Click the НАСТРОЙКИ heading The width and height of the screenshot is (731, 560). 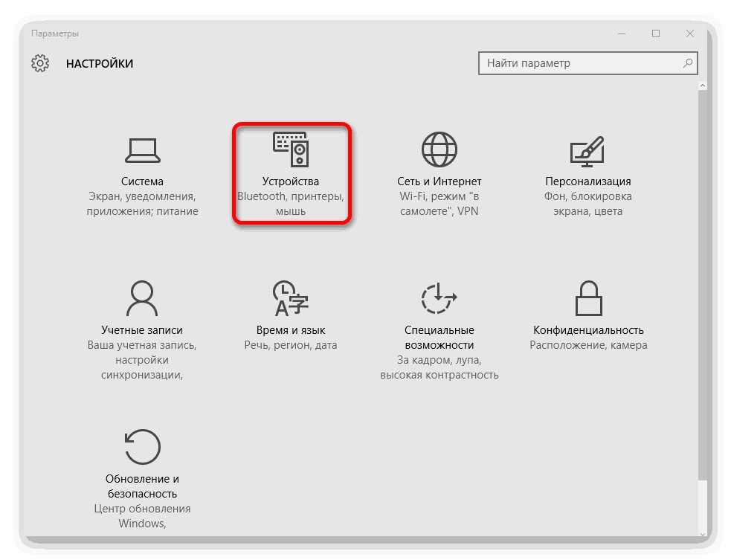tap(100, 63)
